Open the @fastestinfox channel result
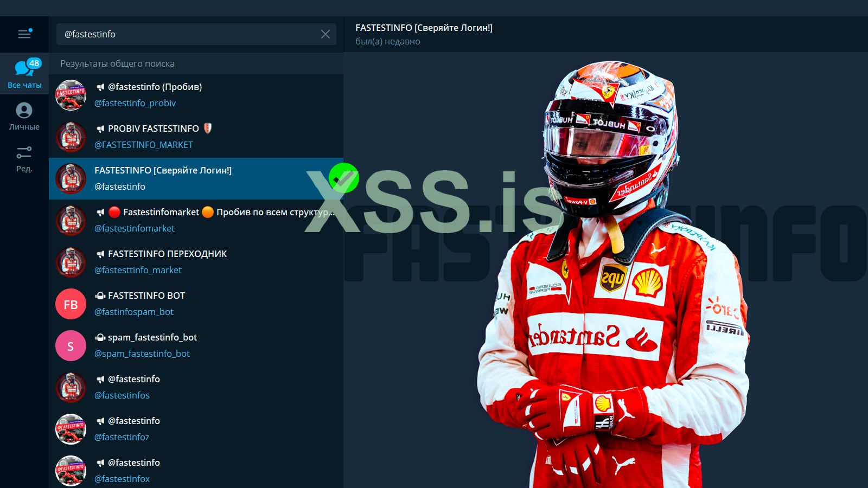This screenshot has height=488, width=868. [196, 470]
